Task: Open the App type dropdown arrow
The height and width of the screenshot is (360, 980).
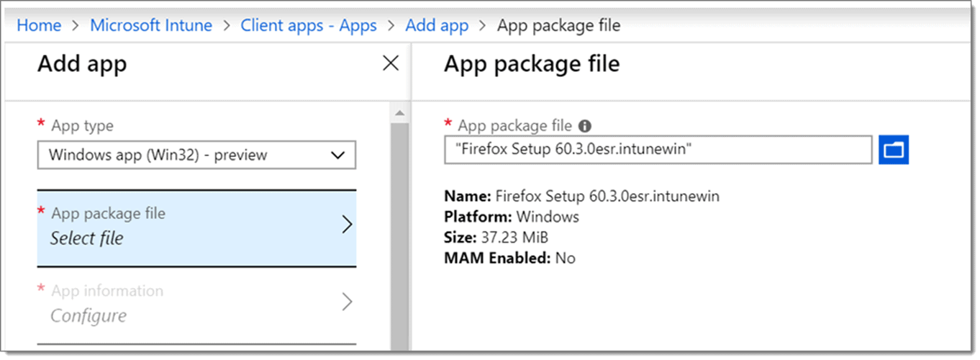Action: coord(337,155)
